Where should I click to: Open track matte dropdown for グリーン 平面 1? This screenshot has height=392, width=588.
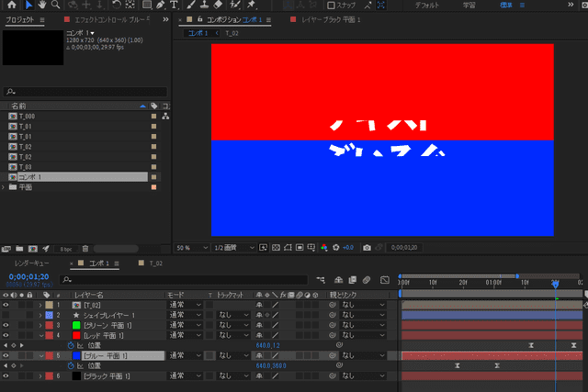coord(233,325)
